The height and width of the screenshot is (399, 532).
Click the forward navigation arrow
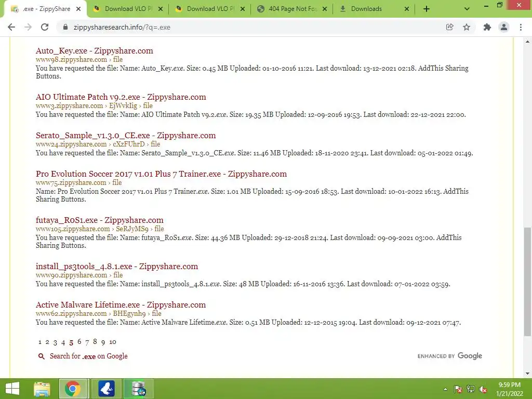pos(28,27)
